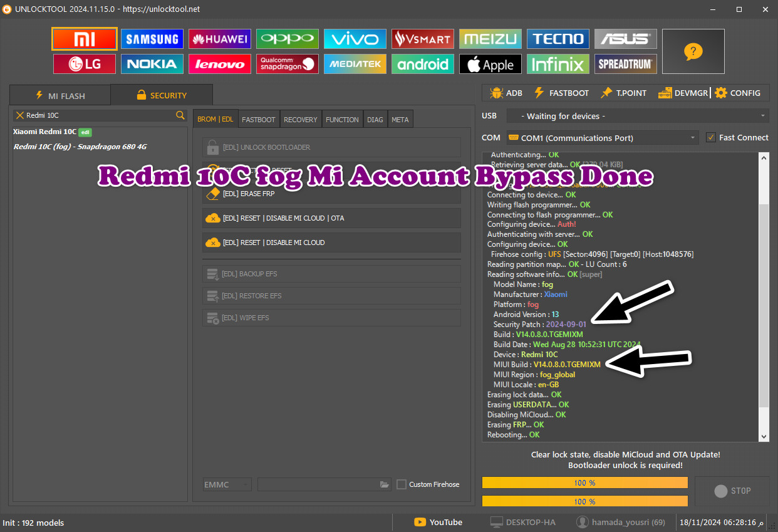This screenshot has width=778, height=532.
Task: Select the Qualcomm Snapdragon logo
Action: click(x=288, y=64)
